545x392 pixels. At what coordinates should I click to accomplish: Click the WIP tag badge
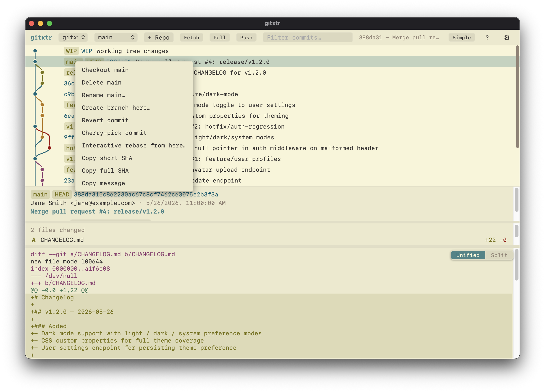click(71, 51)
